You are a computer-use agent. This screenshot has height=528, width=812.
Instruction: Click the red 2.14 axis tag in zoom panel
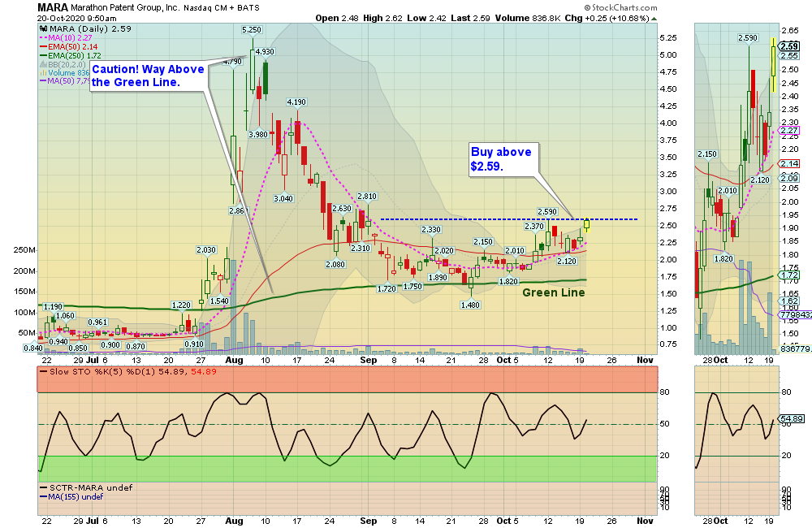coord(789,164)
